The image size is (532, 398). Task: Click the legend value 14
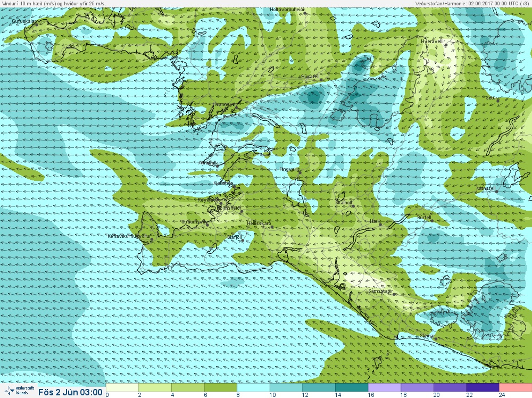click(x=338, y=395)
